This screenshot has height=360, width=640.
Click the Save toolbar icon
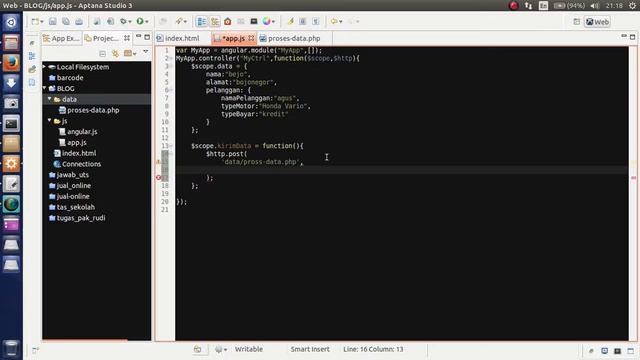coord(53,21)
